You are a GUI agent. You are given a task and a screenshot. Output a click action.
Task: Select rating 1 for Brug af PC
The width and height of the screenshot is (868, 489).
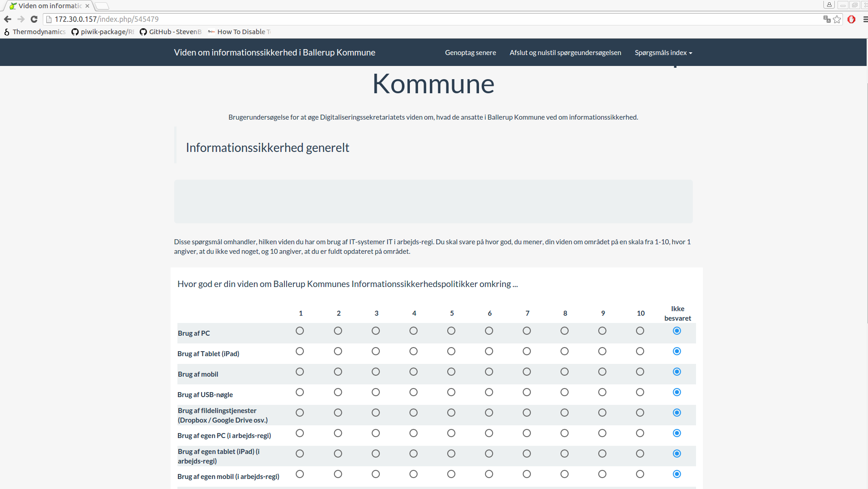(300, 331)
